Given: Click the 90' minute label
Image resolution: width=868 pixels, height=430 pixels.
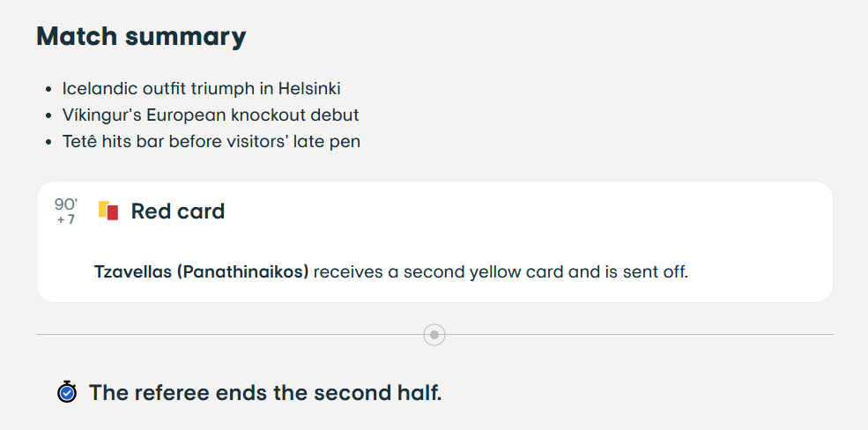Looking at the screenshot, I should click(66, 204).
